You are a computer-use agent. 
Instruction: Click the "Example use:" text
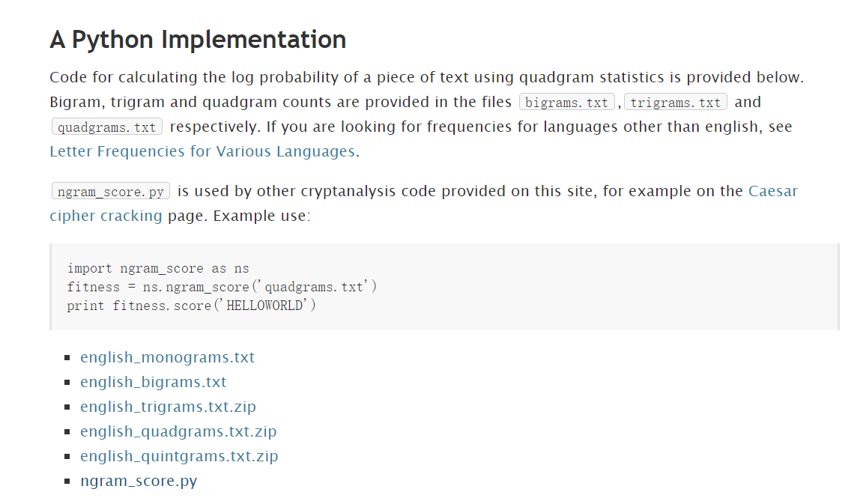tap(261, 216)
